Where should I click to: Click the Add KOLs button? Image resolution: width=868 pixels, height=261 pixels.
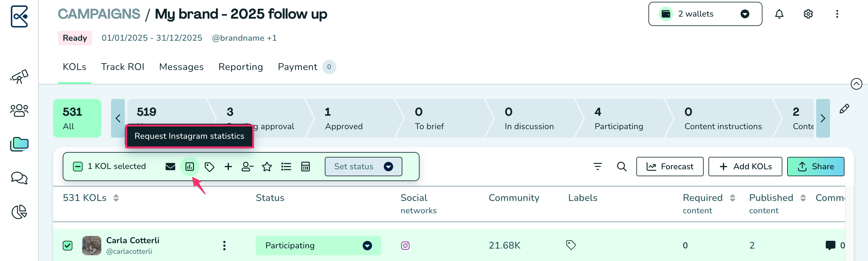(745, 167)
